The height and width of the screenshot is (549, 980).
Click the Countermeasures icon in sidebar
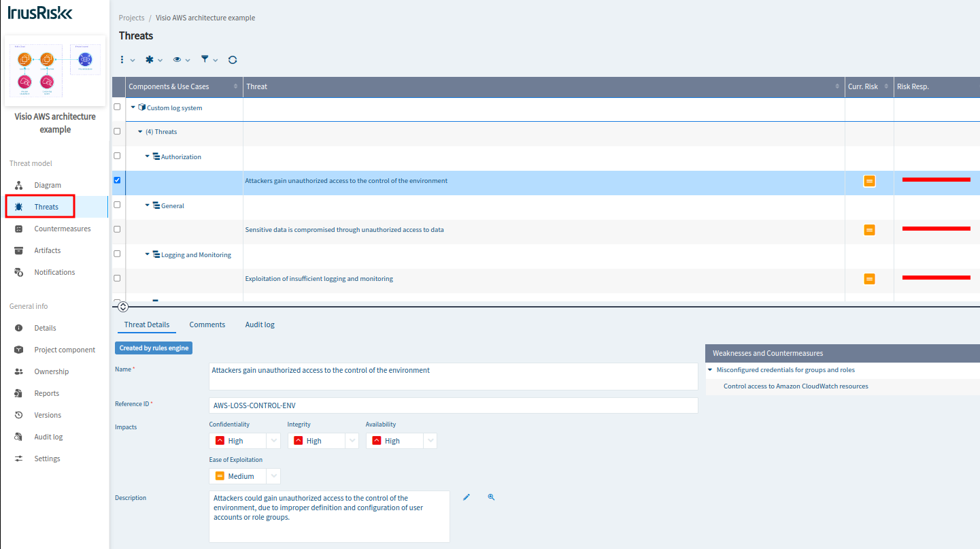(19, 229)
